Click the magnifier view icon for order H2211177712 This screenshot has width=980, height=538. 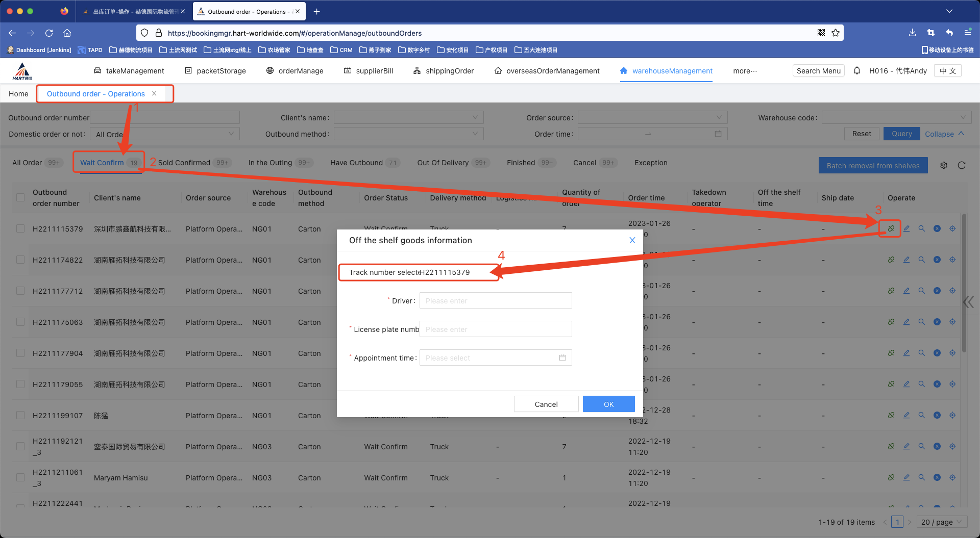point(922,291)
